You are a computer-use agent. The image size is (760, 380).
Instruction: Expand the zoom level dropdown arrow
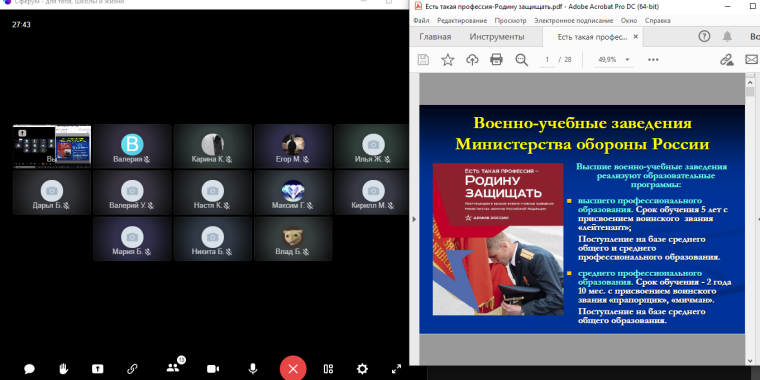coord(627,60)
